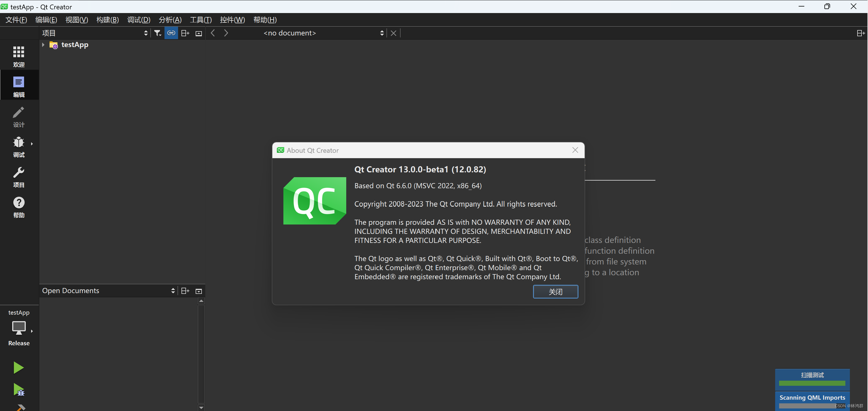Toggle synchronize with editor link icon

click(171, 33)
